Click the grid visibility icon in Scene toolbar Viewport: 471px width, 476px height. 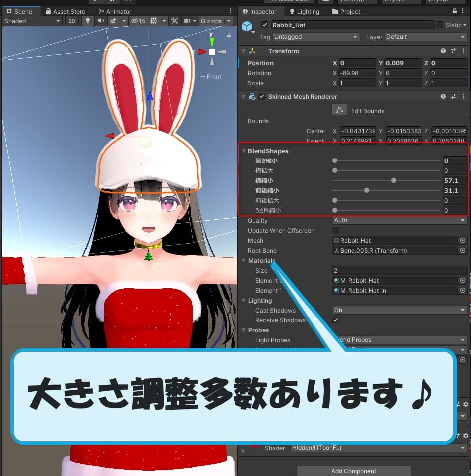pyautogui.click(x=154, y=21)
